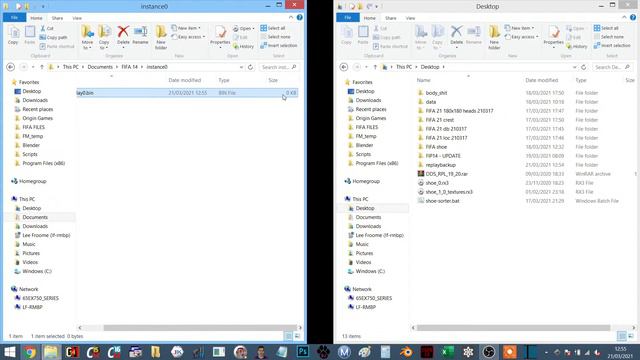The width and height of the screenshot is (640, 360).
Task: Click Rename icon in instance0 window ribbon
Action: pyautogui.click(x=140, y=36)
